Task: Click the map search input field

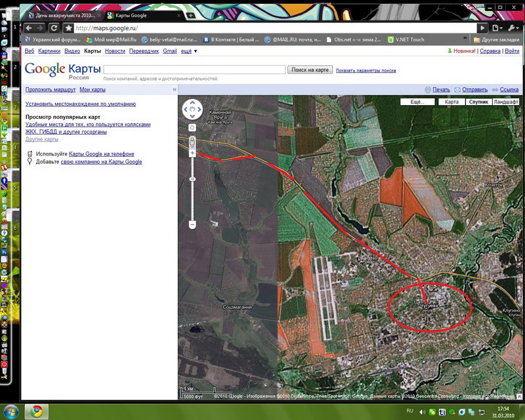Action: pyautogui.click(x=194, y=70)
